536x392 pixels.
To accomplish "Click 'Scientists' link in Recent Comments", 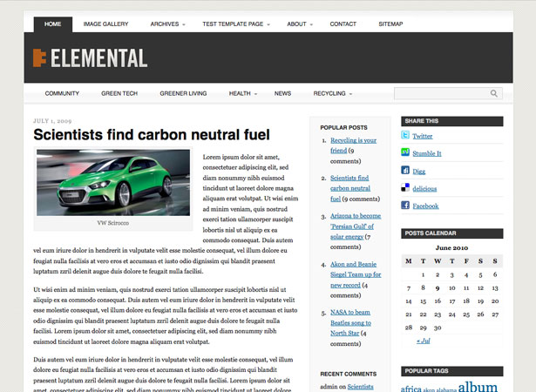I will point(360,387).
